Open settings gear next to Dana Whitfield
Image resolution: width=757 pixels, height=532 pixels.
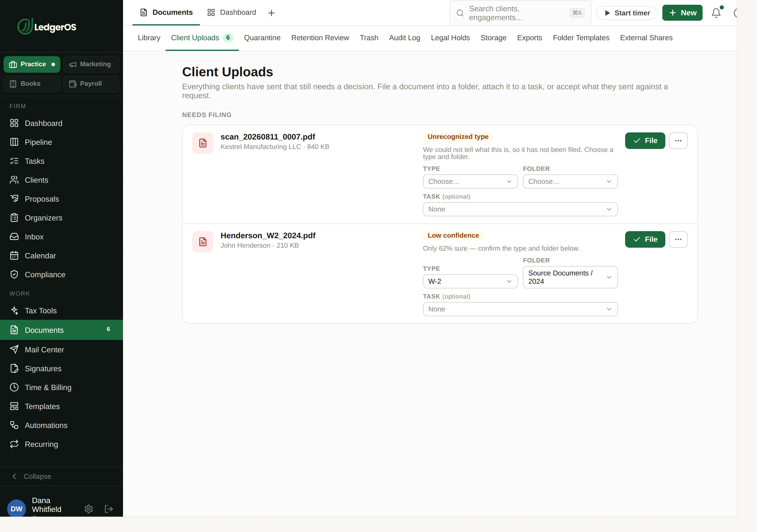(88, 509)
